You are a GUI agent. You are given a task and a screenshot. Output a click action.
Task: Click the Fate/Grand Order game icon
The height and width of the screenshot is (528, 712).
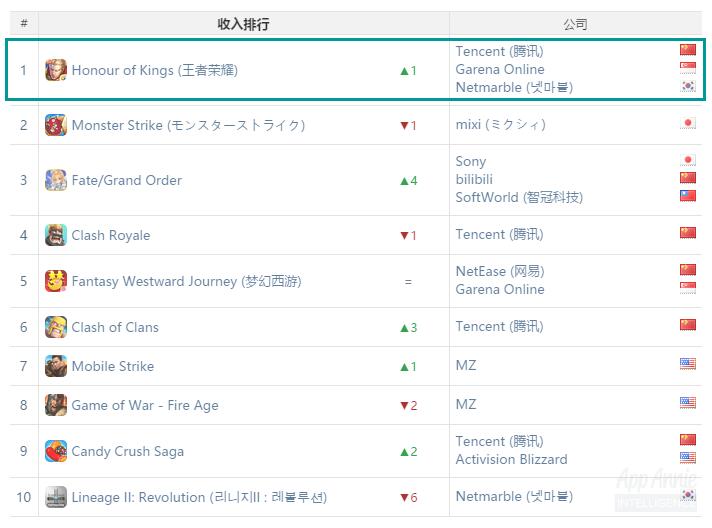[56, 180]
